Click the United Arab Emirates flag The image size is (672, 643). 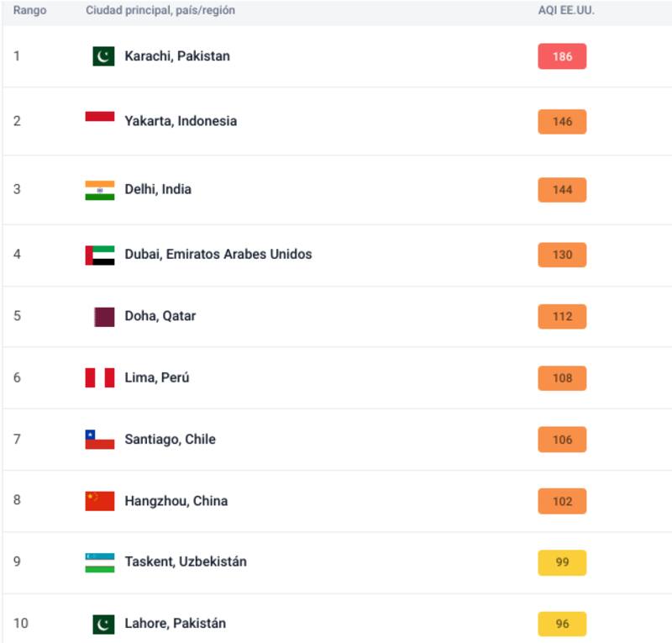tap(100, 255)
